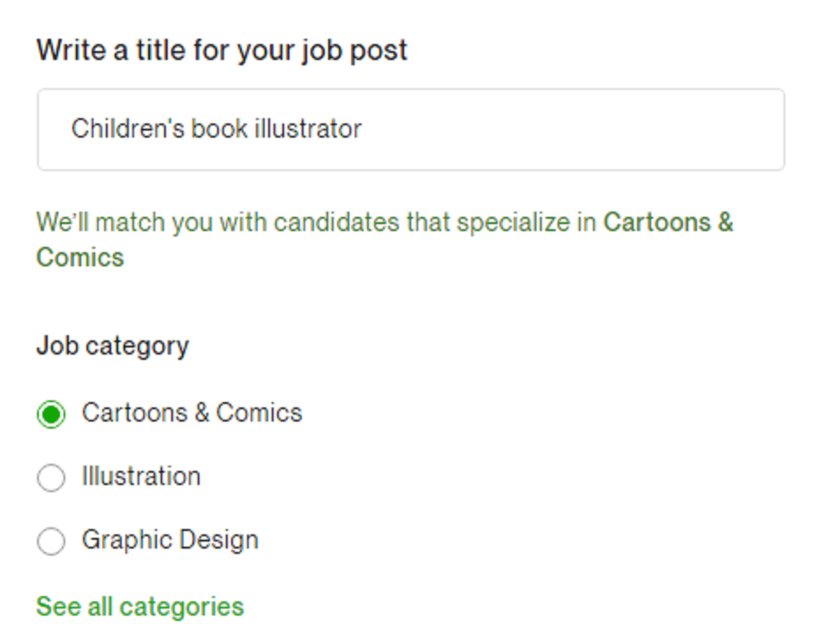Choose the Graphic Design radio button

pyautogui.click(x=51, y=541)
